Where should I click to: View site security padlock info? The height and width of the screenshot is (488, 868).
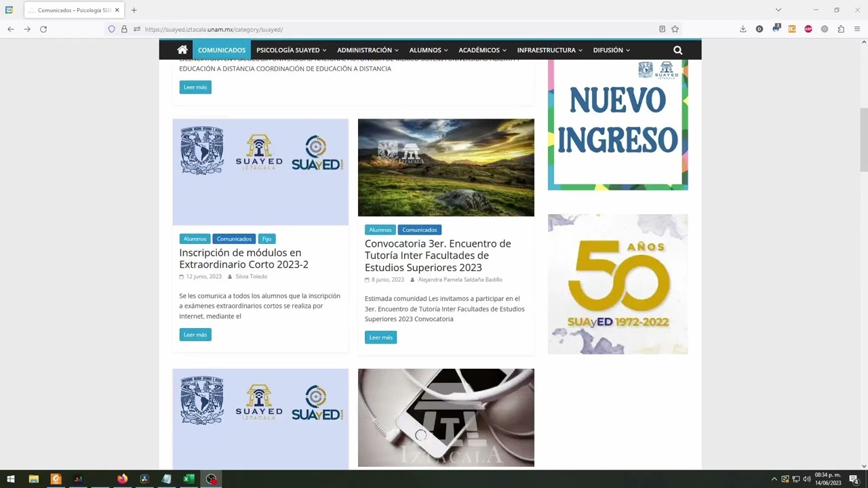(124, 29)
